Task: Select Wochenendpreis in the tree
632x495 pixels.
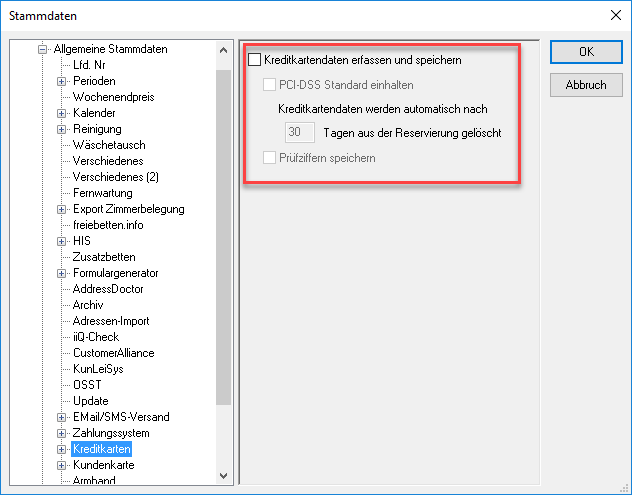Action: point(113,97)
